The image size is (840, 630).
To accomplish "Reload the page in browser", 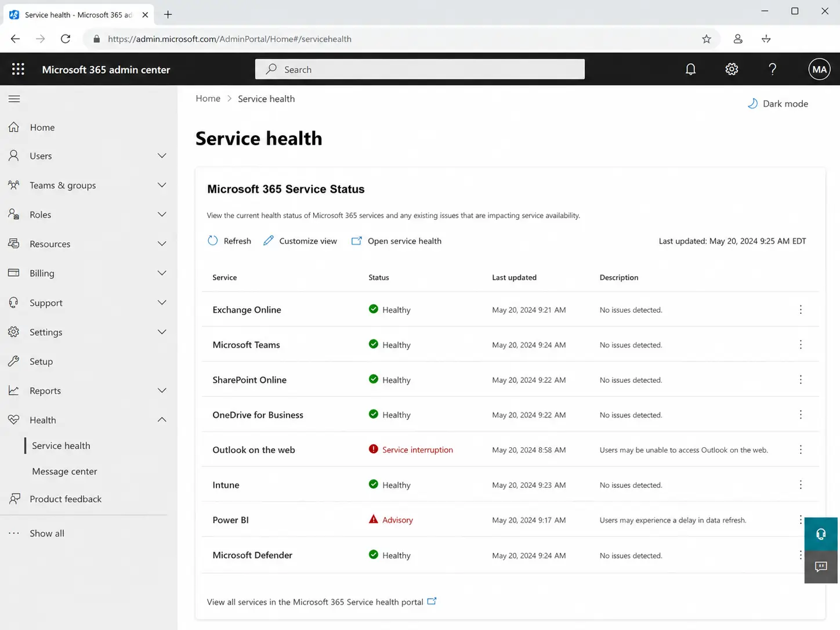I will click(x=66, y=39).
